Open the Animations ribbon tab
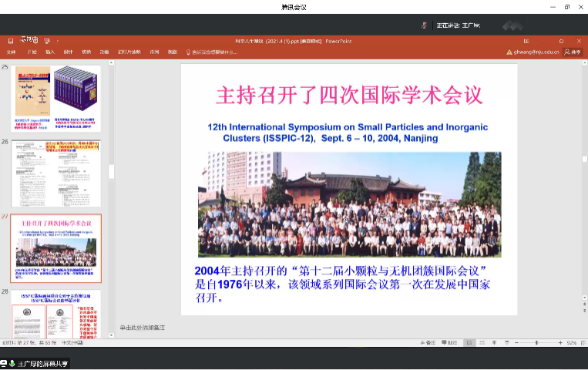 (x=104, y=52)
